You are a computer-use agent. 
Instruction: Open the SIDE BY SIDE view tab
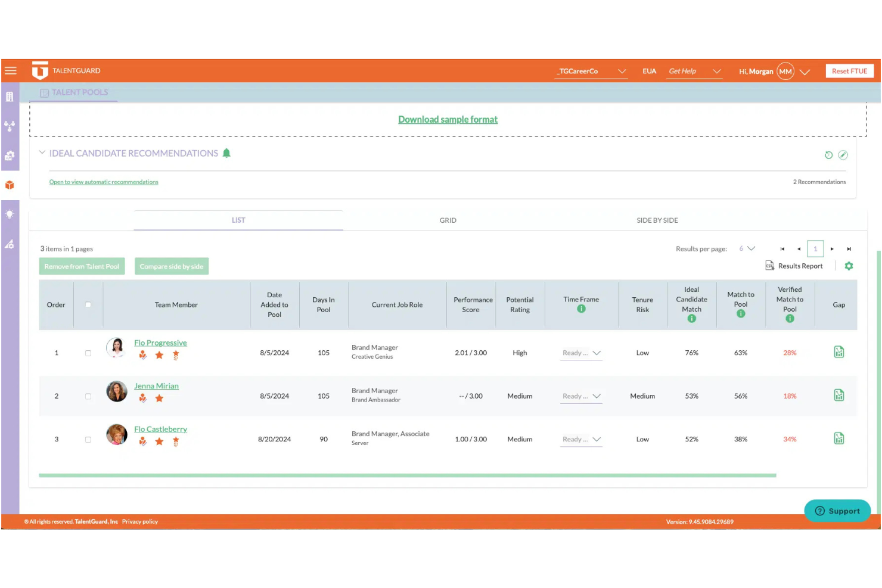click(657, 220)
